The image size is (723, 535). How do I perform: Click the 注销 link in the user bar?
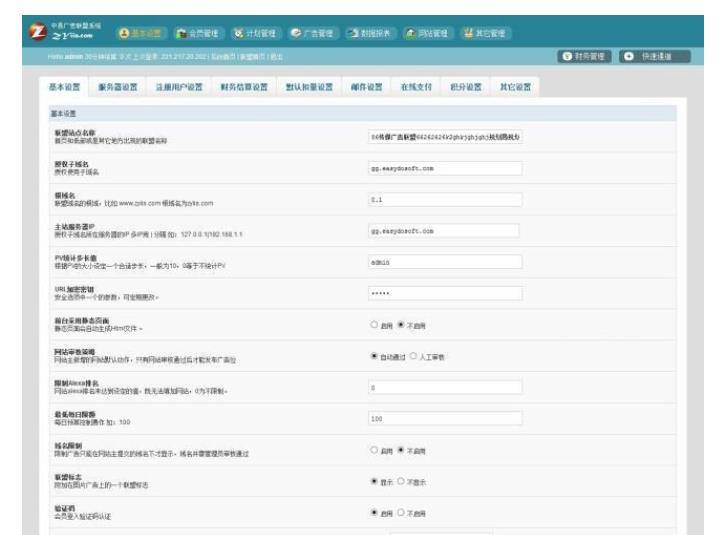pyautogui.click(x=276, y=57)
